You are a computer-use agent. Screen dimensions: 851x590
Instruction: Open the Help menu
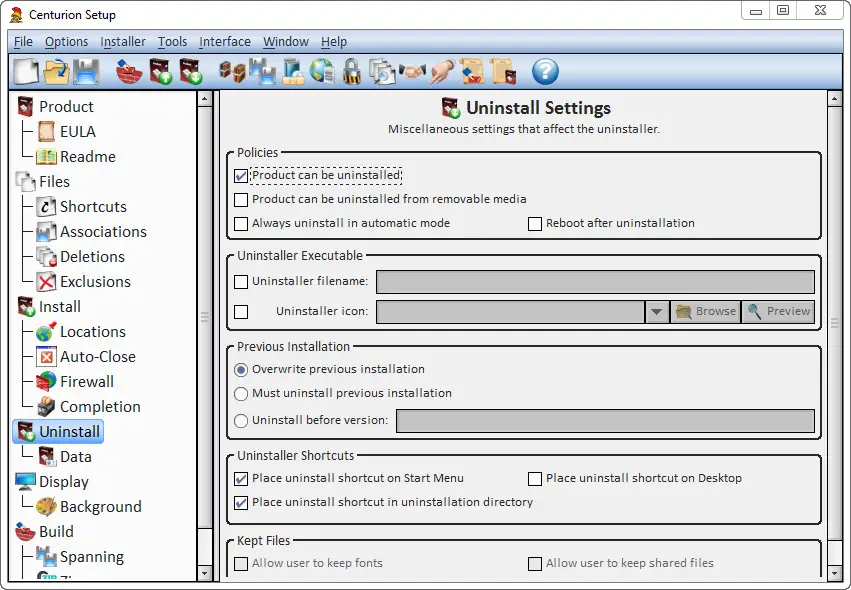pos(334,42)
